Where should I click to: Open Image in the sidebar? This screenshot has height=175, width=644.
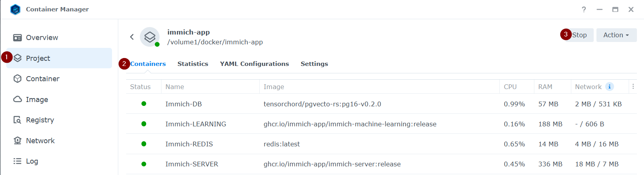(x=59, y=99)
